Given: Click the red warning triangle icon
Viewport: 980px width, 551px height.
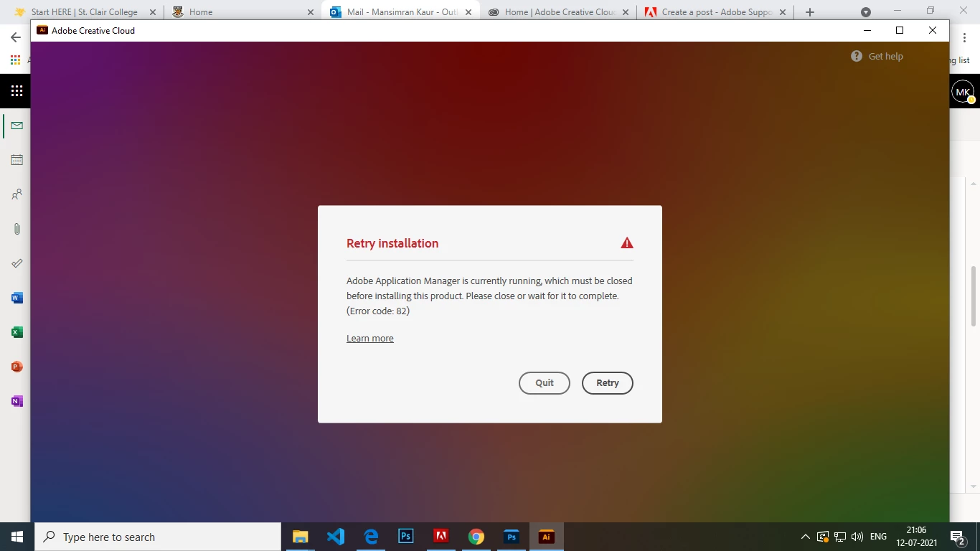Looking at the screenshot, I should point(627,243).
